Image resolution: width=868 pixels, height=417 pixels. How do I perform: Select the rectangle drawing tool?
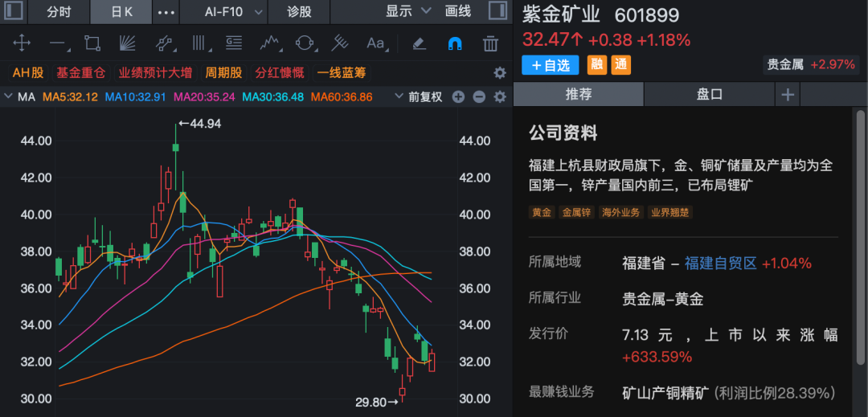pos(92,43)
